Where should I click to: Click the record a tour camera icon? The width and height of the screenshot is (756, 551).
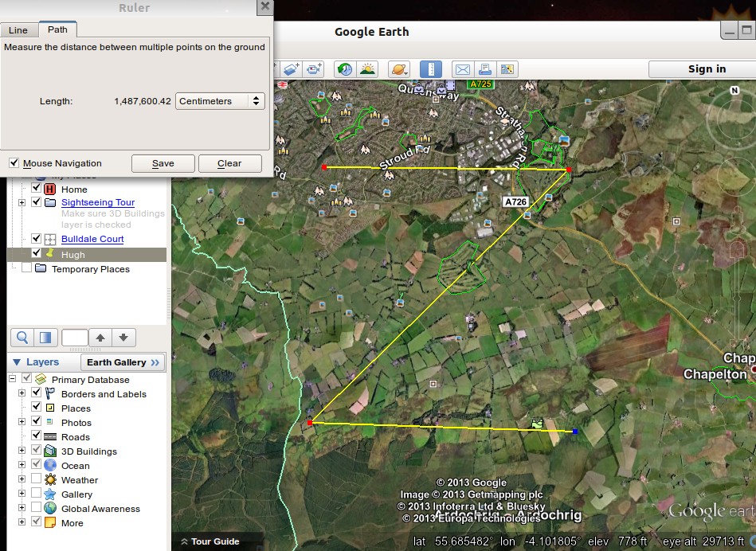pyautogui.click(x=315, y=69)
